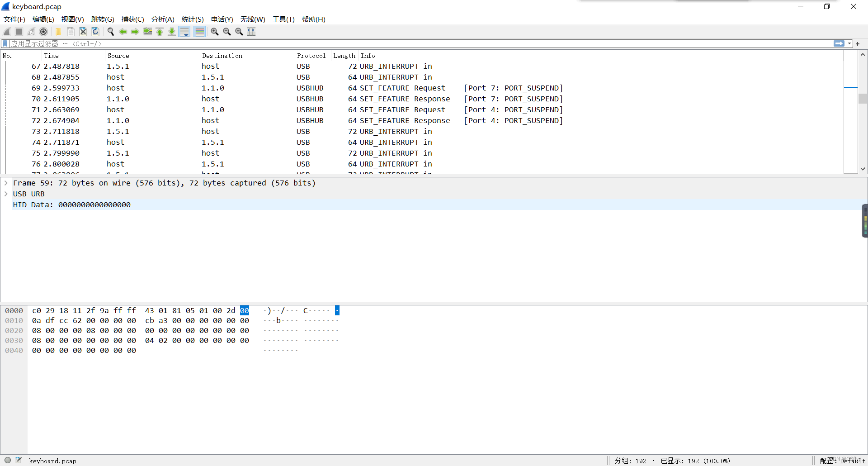Open the 无线(W) menu

(x=252, y=19)
